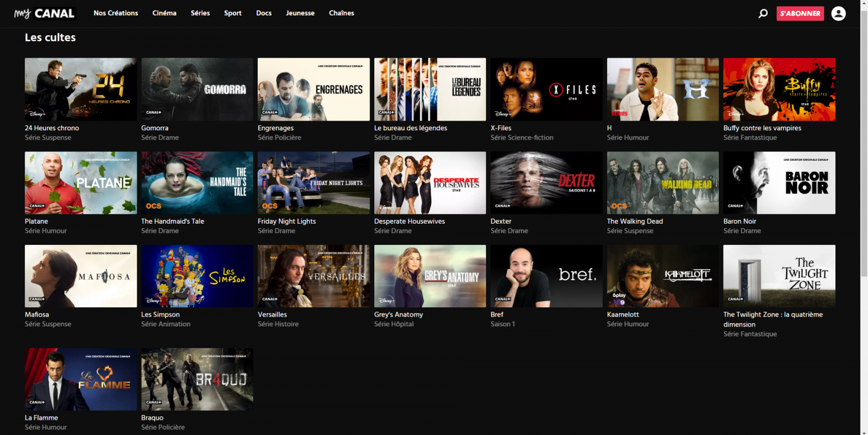Click the Engrenages title link
The image size is (868, 435).
(276, 128)
